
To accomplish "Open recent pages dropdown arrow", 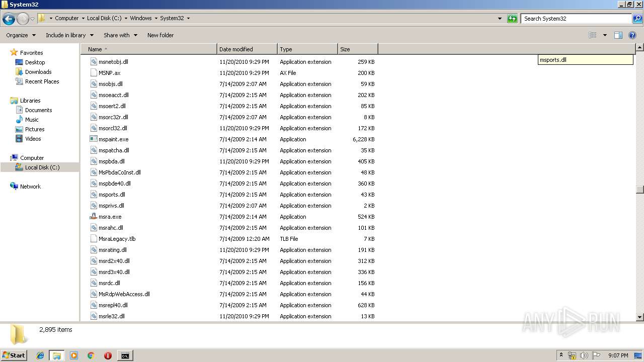I will tap(33, 19).
